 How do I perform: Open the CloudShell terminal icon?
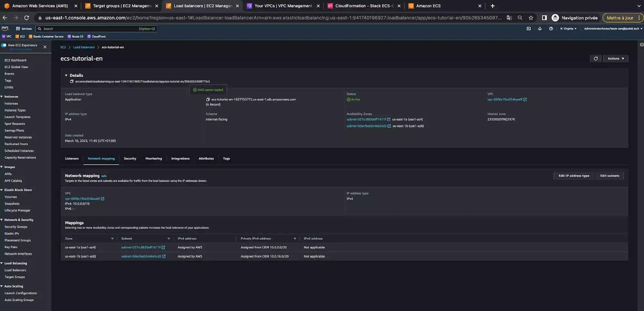point(528,29)
